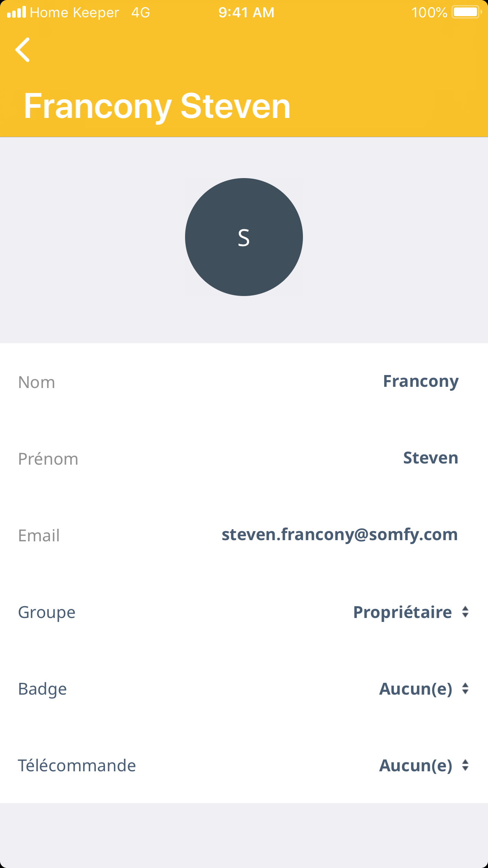Image resolution: width=488 pixels, height=868 pixels.
Task: Open the Badge dropdown showing Aucun(e)
Action: 416,689
